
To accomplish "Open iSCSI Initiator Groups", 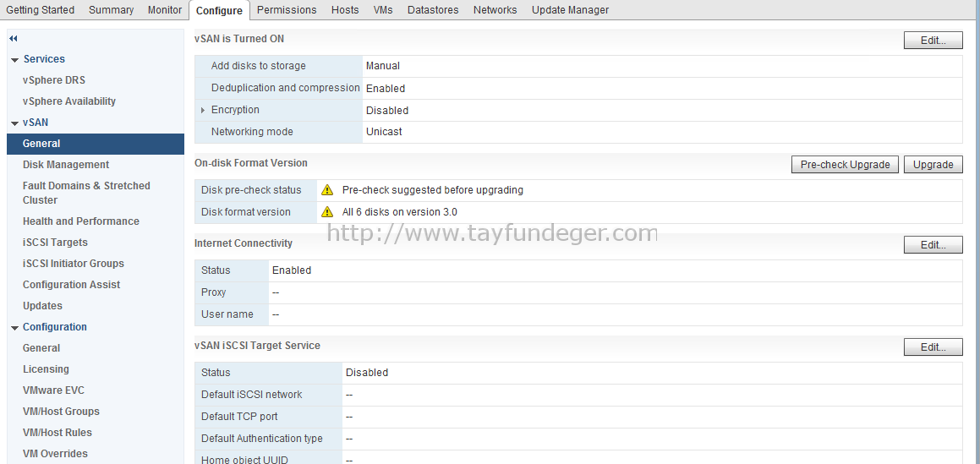I will point(73,264).
